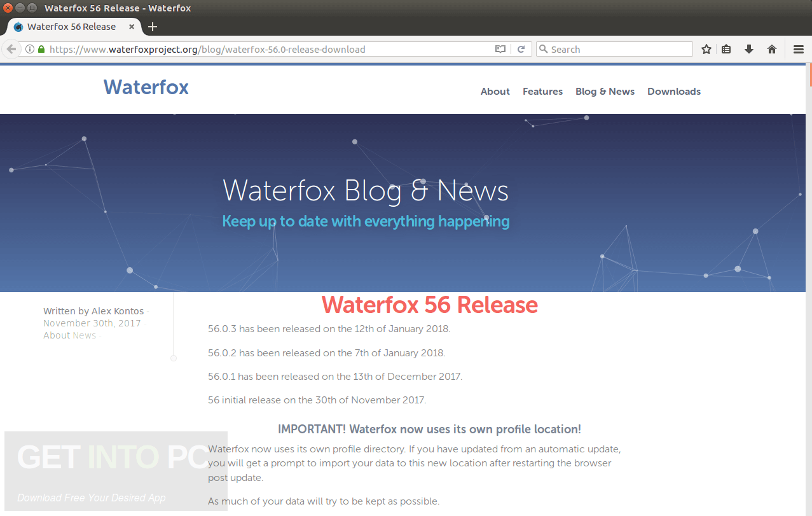Click '56 initial release' line

tap(317, 400)
